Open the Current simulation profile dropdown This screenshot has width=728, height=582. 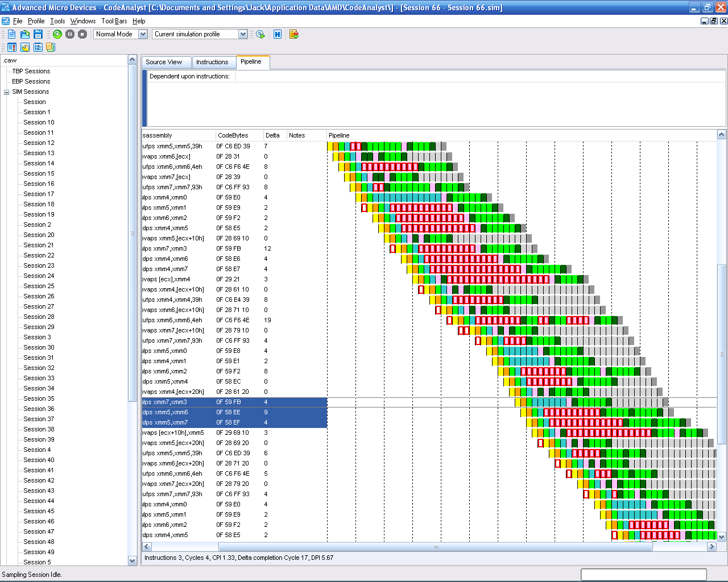(243, 34)
